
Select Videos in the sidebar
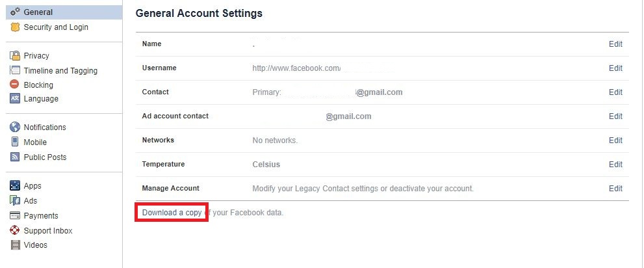35,245
